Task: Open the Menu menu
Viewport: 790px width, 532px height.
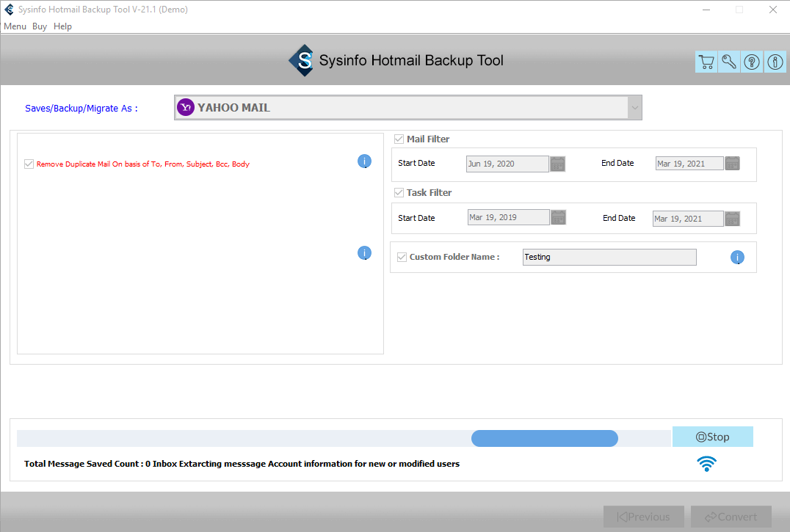Action: point(15,26)
